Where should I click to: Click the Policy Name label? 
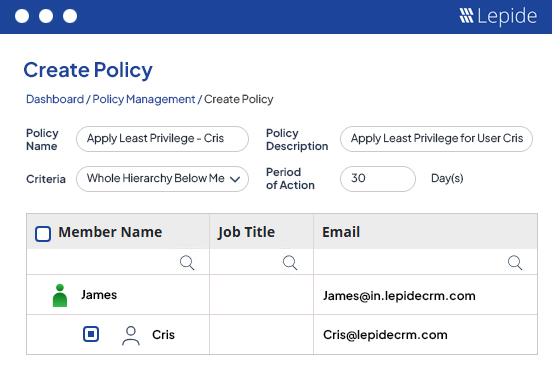[42, 139]
